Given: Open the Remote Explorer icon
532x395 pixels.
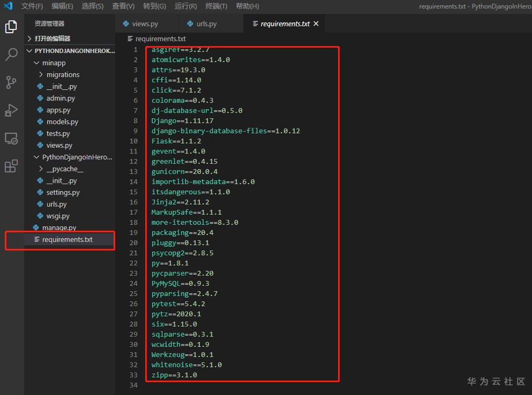Looking at the screenshot, I should [x=11, y=138].
